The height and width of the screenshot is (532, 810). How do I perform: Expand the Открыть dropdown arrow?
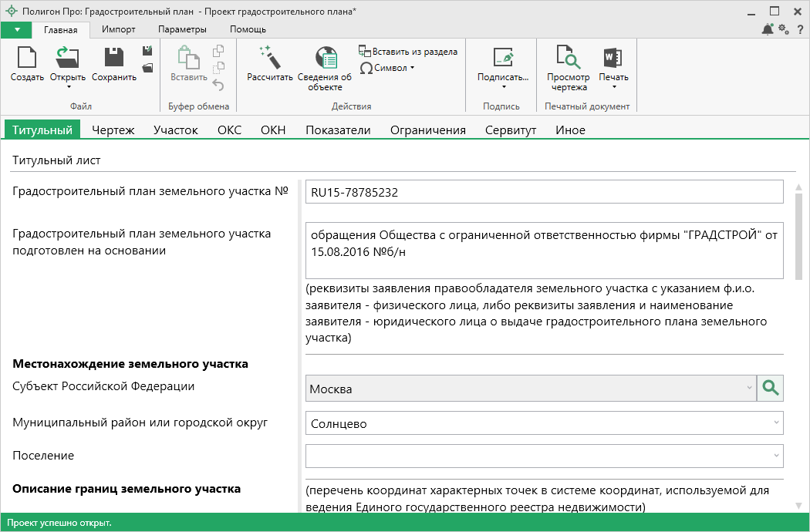(x=68, y=86)
